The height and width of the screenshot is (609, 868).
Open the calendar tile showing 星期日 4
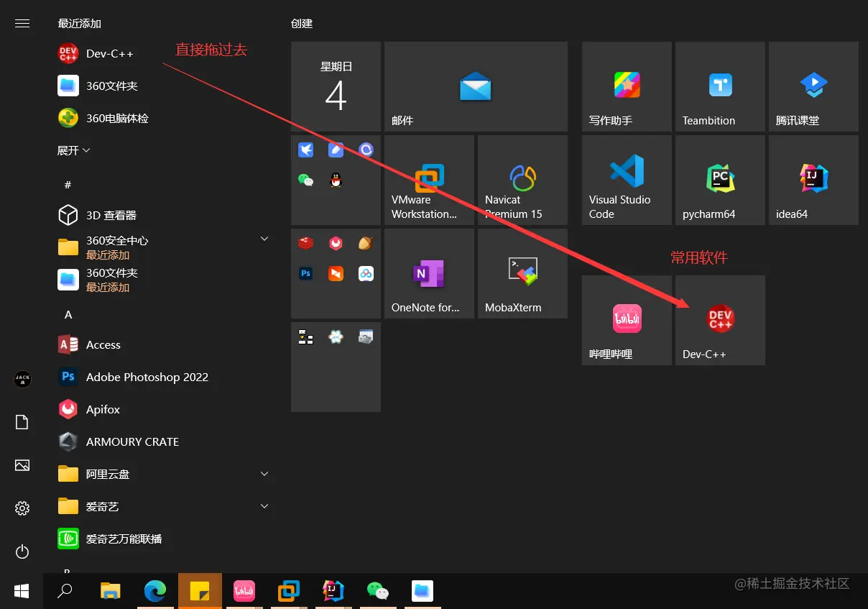(336, 86)
